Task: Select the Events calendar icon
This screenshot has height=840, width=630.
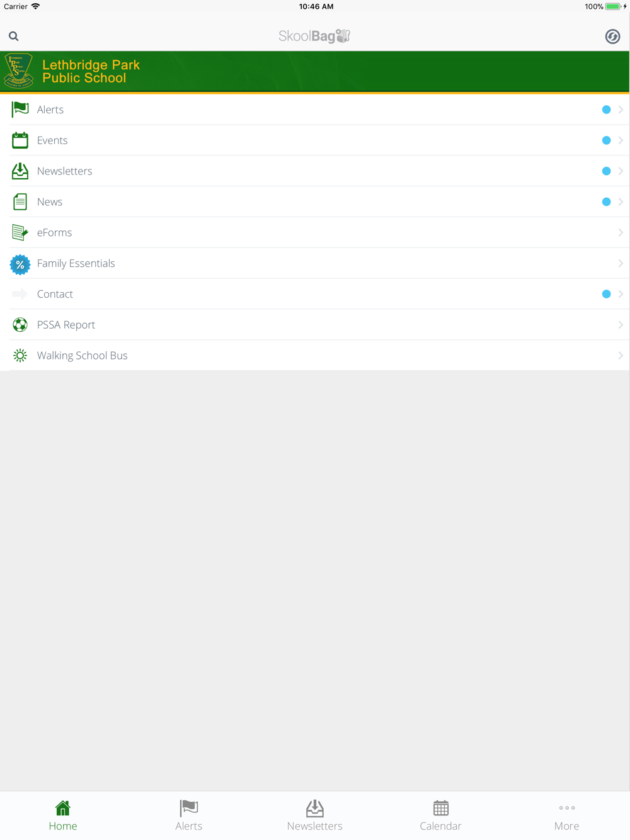Action: pos(20,140)
